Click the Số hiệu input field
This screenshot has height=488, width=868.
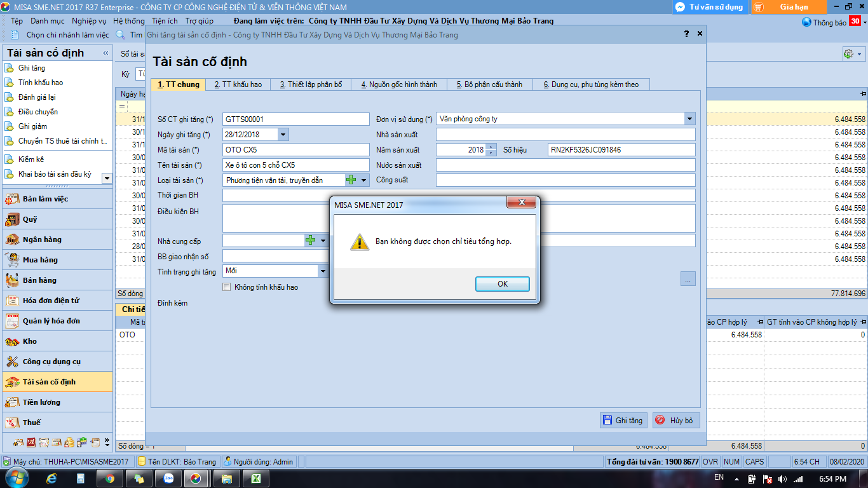[621, 150]
